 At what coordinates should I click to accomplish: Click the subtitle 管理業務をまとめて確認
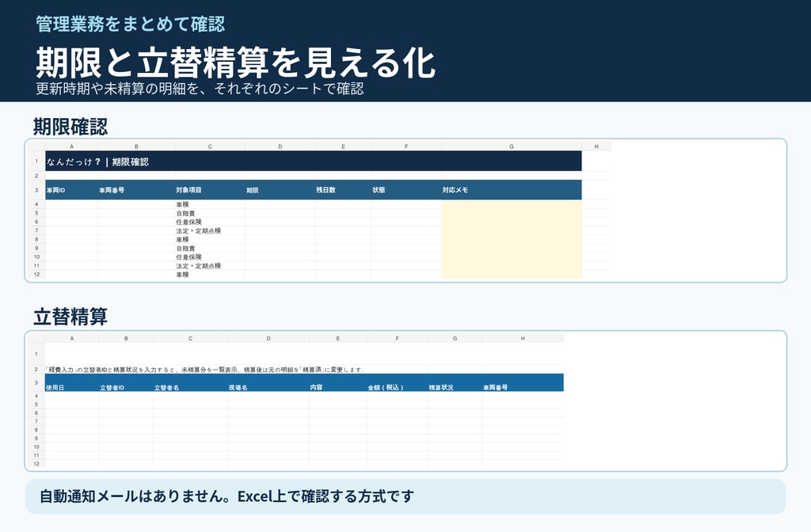point(131,24)
